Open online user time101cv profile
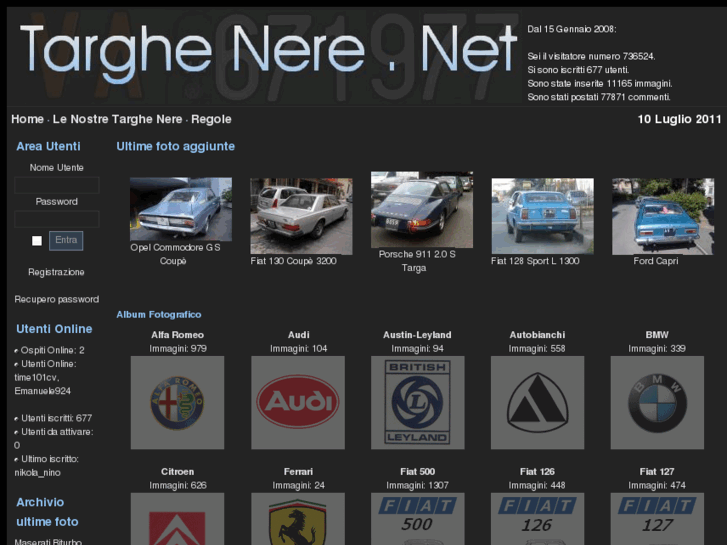This screenshot has width=727, height=545. click(x=36, y=378)
